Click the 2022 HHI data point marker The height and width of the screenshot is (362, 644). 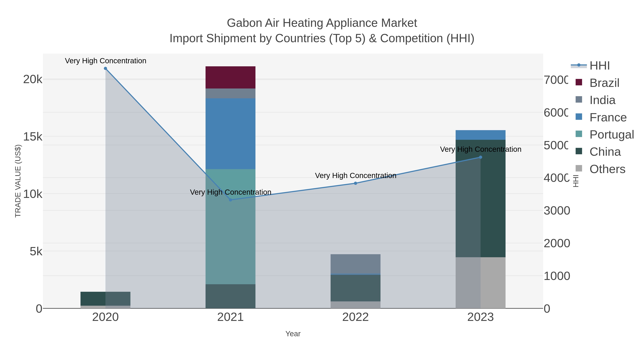[x=355, y=183]
